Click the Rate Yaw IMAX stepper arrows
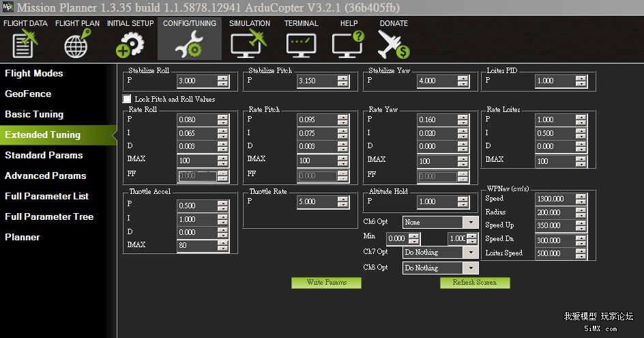The height and width of the screenshot is (338, 644). (x=463, y=161)
